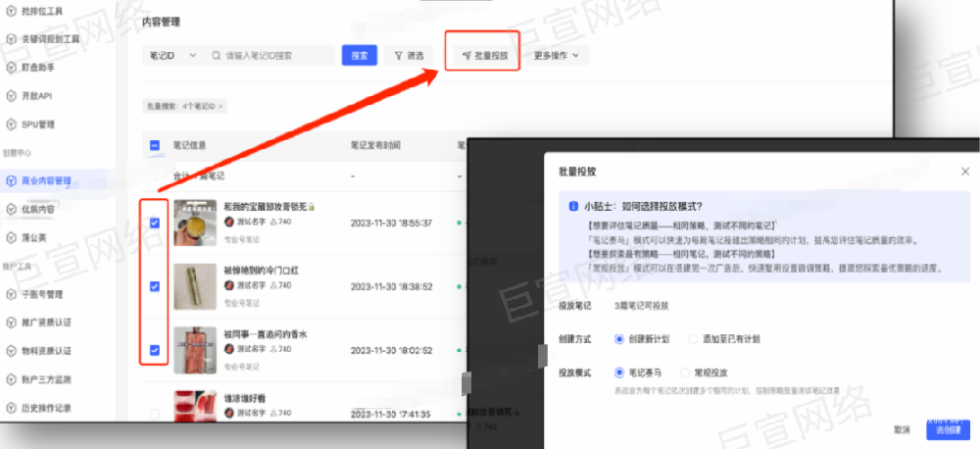Click the blue 搜索 button
980x449 pixels.
(x=360, y=55)
